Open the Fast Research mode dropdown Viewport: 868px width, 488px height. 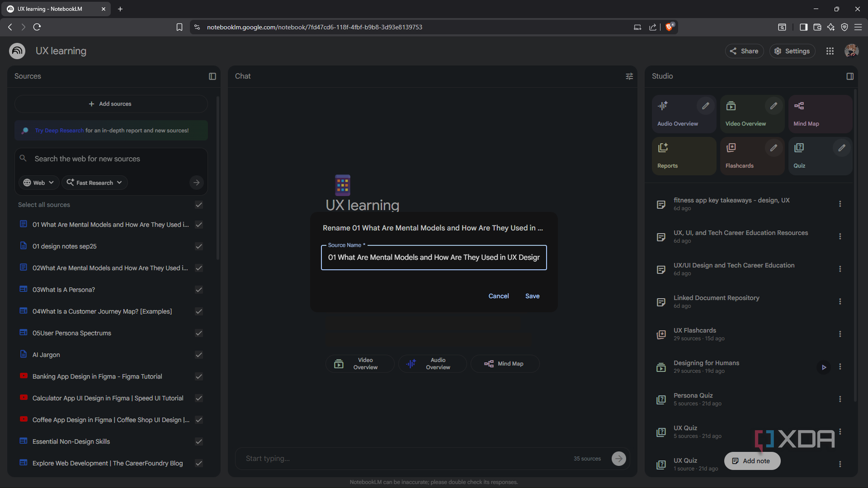point(95,182)
